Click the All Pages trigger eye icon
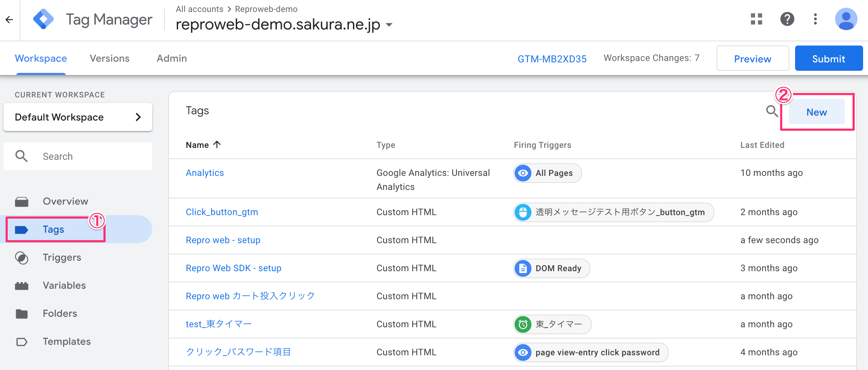The width and height of the screenshot is (868, 370). 523,173
